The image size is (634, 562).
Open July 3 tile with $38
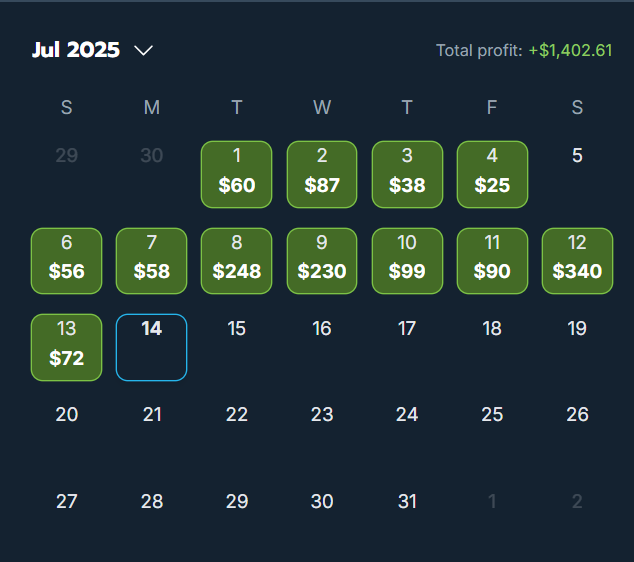(x=407, y=174)
